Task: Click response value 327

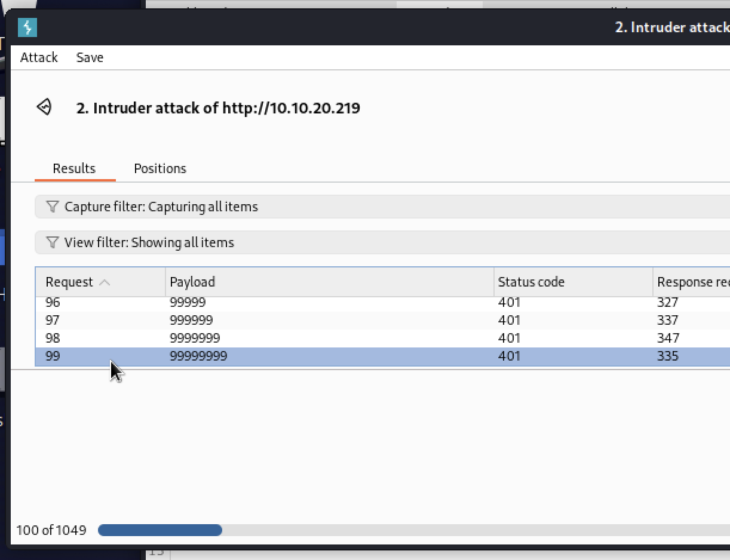Action: coord(668,302)
